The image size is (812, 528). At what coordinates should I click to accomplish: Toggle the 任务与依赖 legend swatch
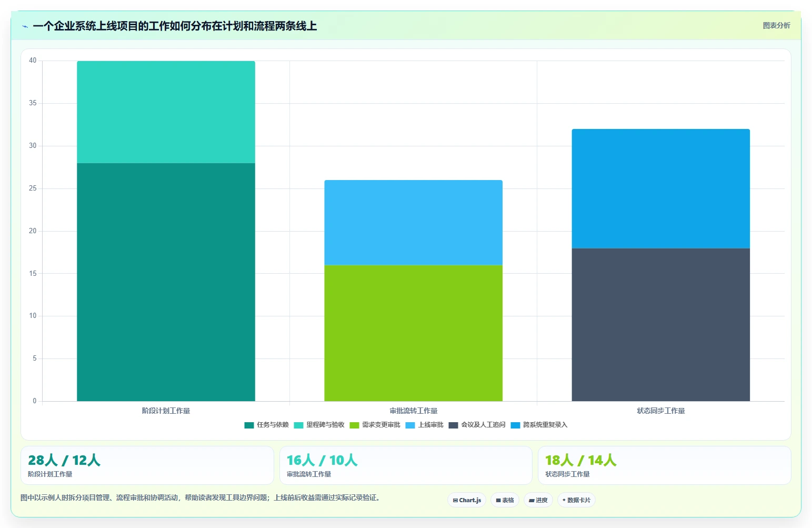249,425
